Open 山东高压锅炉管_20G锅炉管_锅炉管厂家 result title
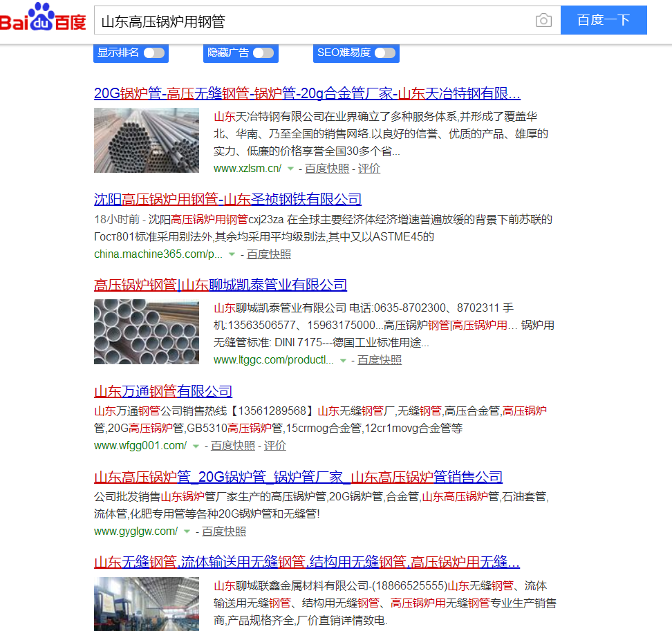 click(x=298, y=477)
